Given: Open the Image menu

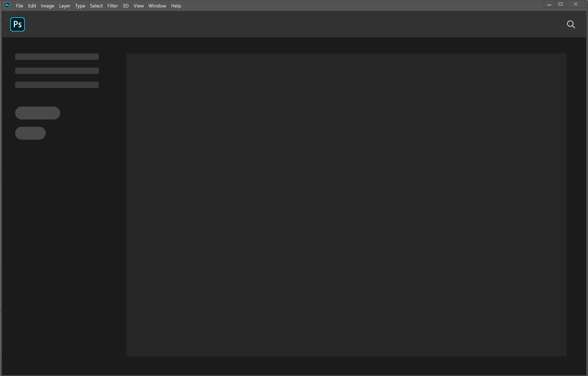Looking at the screenshot, I should 47,6.
